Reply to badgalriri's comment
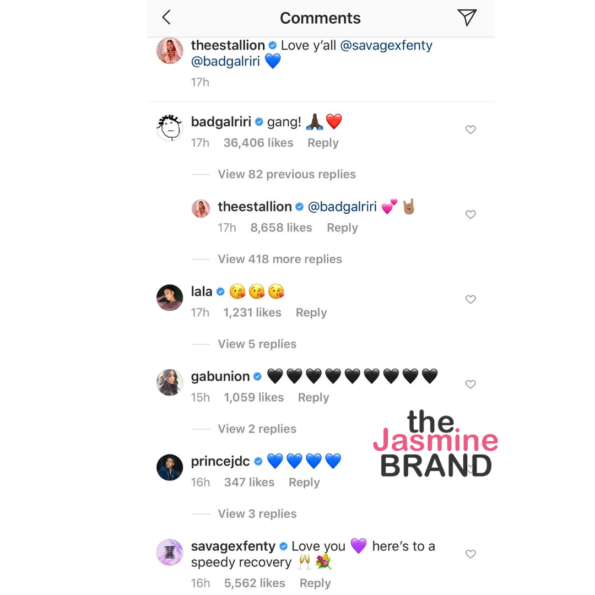This screenshot has width=595, height=595. click(x=323, y=143)
